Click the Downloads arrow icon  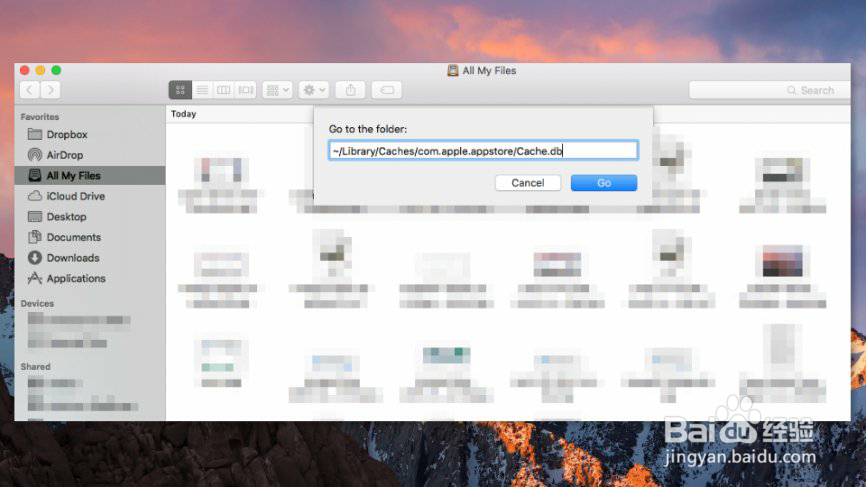35,258
